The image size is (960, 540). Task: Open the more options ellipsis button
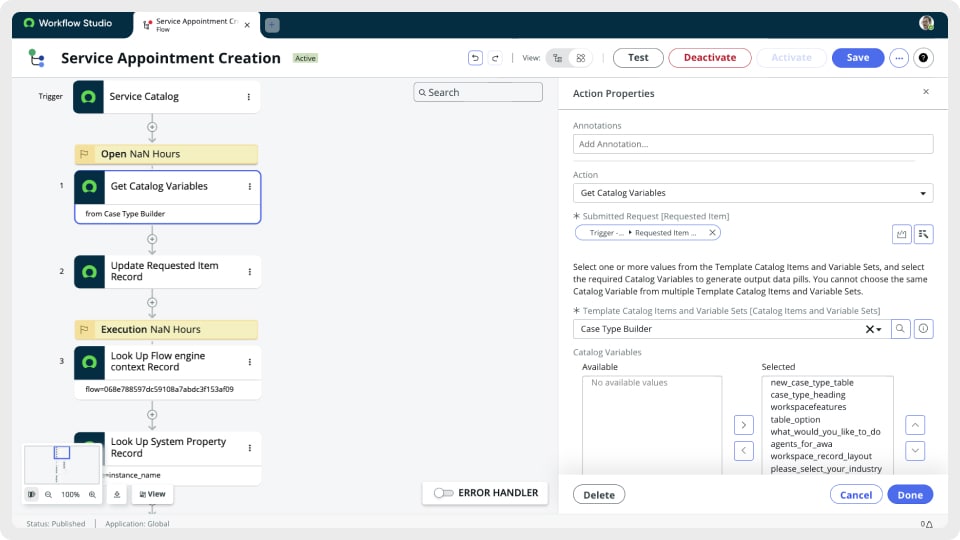pos(899,58)
